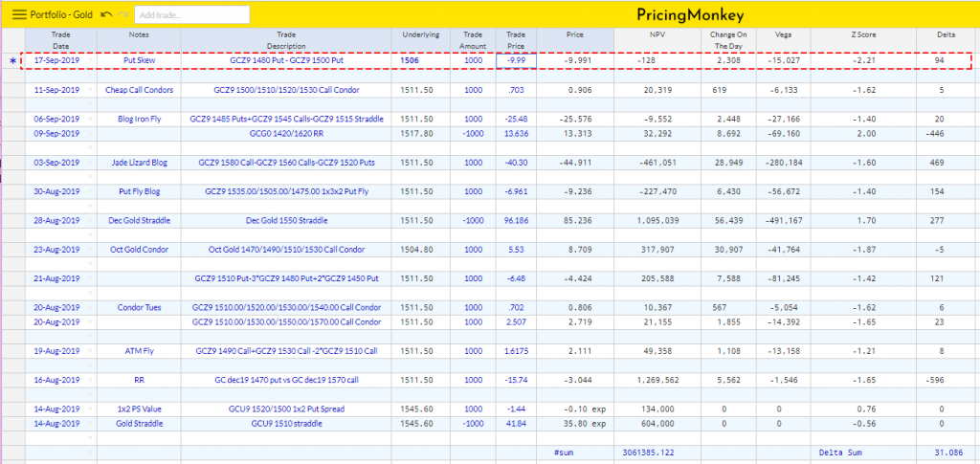Viewport: 980px width, 464px height.
Task: Open date dropdown arrow for 16-Aug-2019
Action: 91,380
